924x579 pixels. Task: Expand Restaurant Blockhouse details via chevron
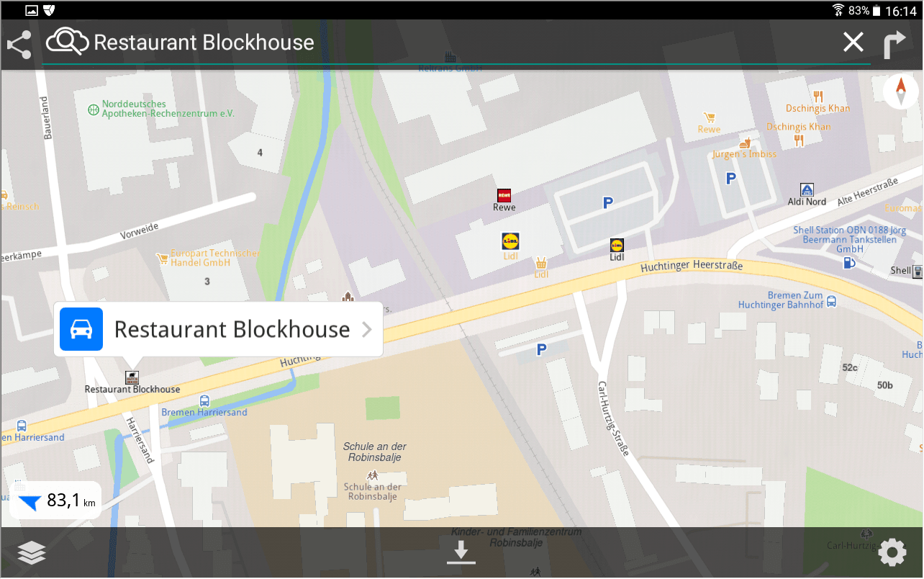pos(366,330)
